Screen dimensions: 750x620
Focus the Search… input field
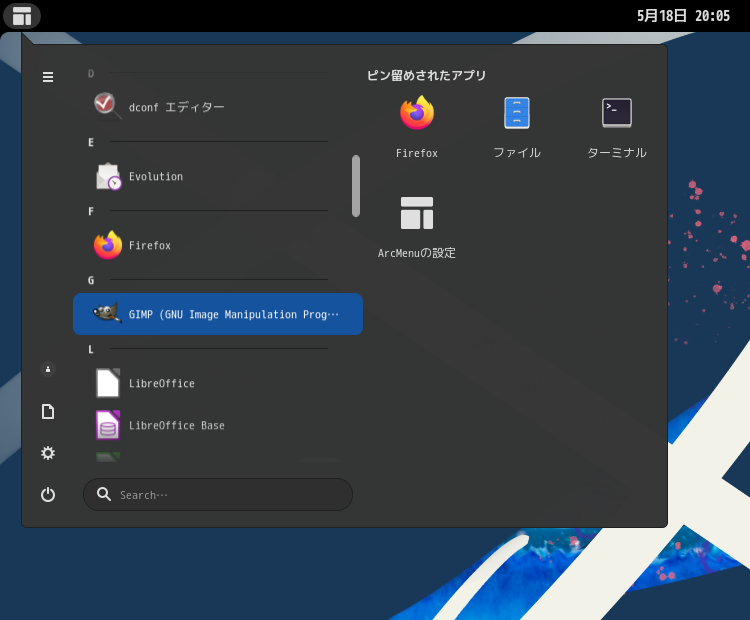coord(218,494)
